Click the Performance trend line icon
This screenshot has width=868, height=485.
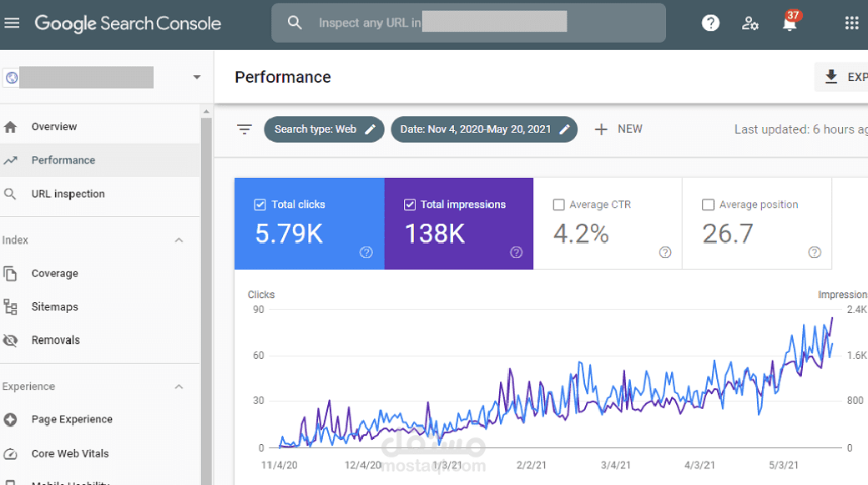click(x=10, y=160)
